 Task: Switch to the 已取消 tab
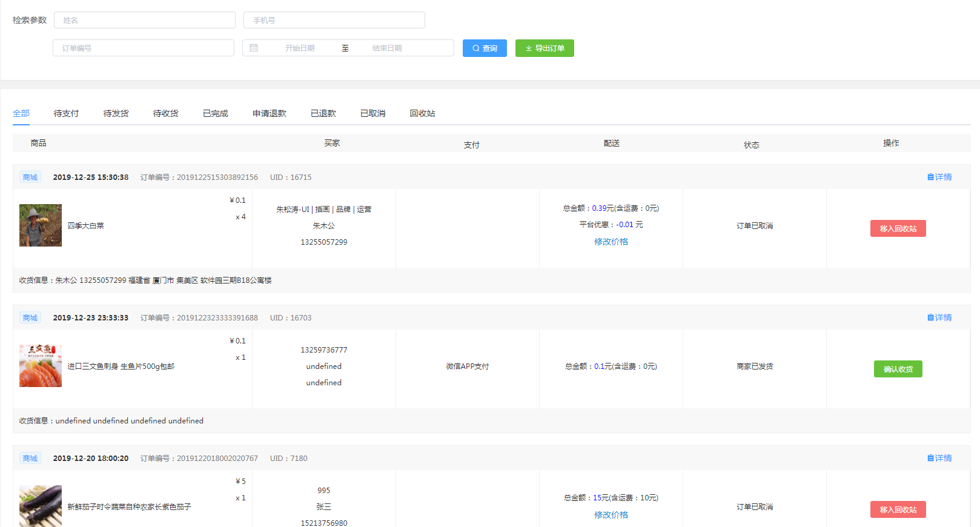click(372, 113)
